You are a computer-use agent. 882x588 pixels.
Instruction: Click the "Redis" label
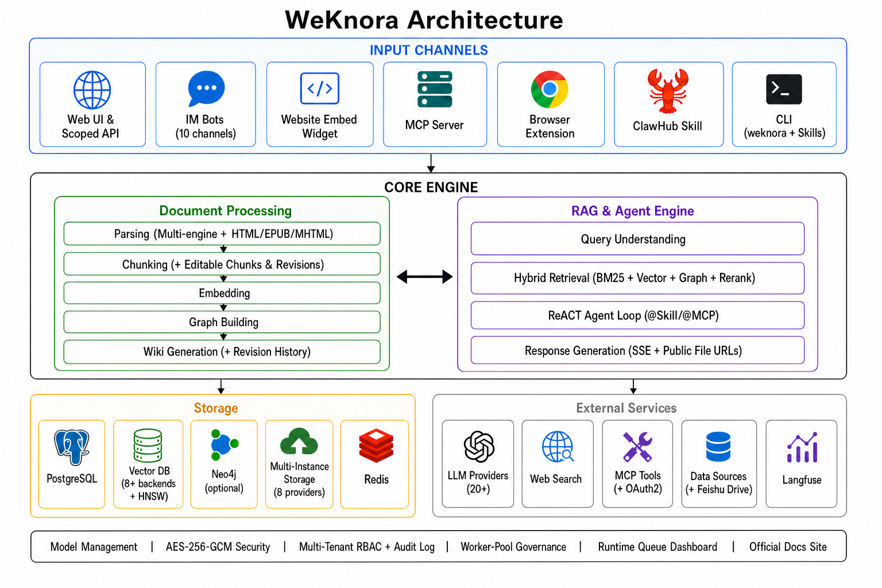(376, 479)
